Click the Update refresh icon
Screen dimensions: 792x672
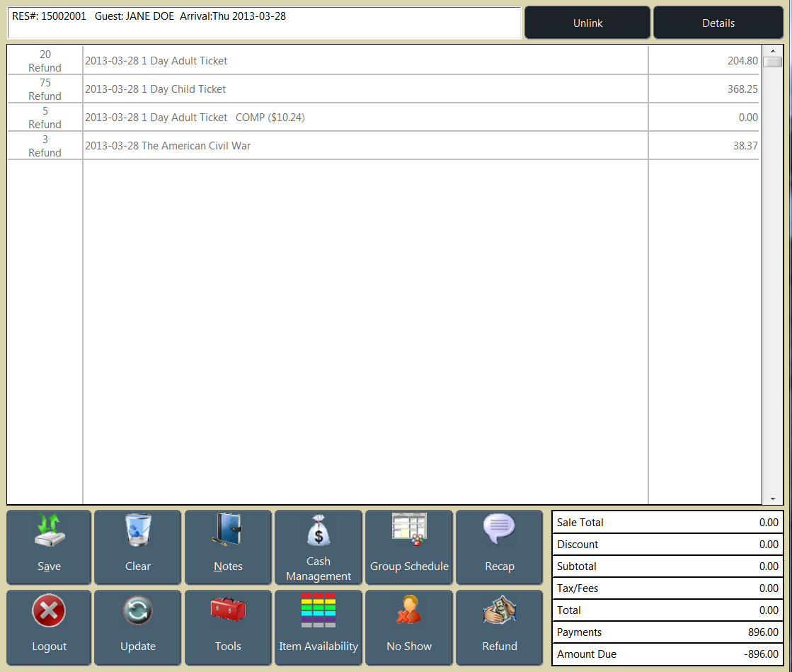[137, 610]
